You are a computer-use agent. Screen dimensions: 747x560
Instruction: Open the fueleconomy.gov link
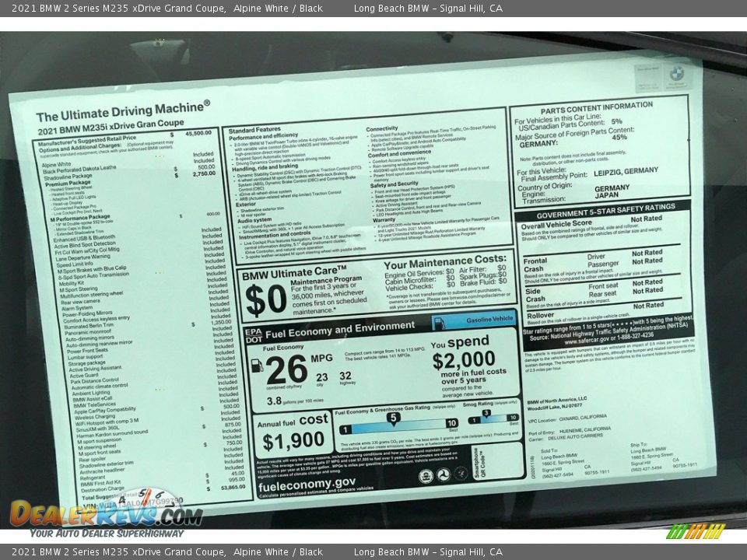click(x=307, y=485)
